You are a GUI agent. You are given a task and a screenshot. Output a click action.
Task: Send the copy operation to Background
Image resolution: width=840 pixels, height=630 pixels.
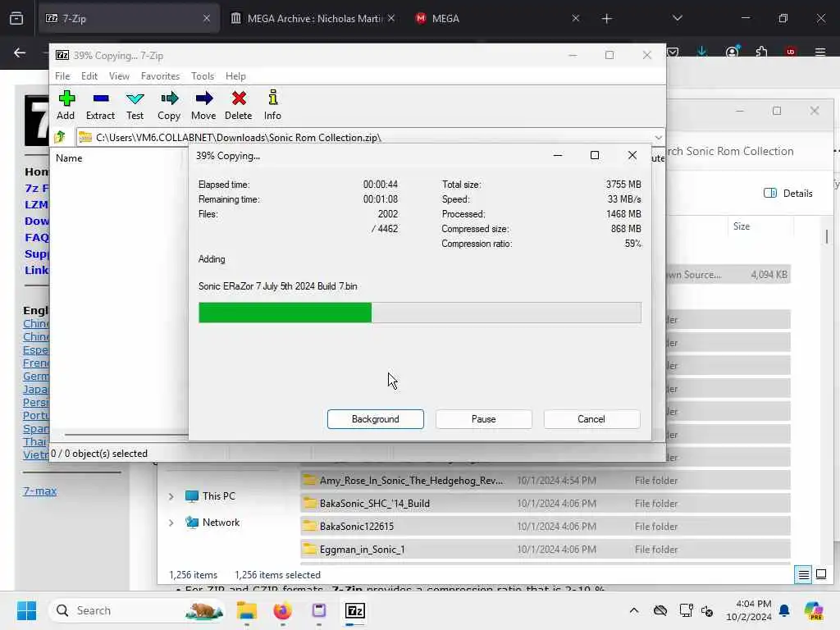click(376, 419)
